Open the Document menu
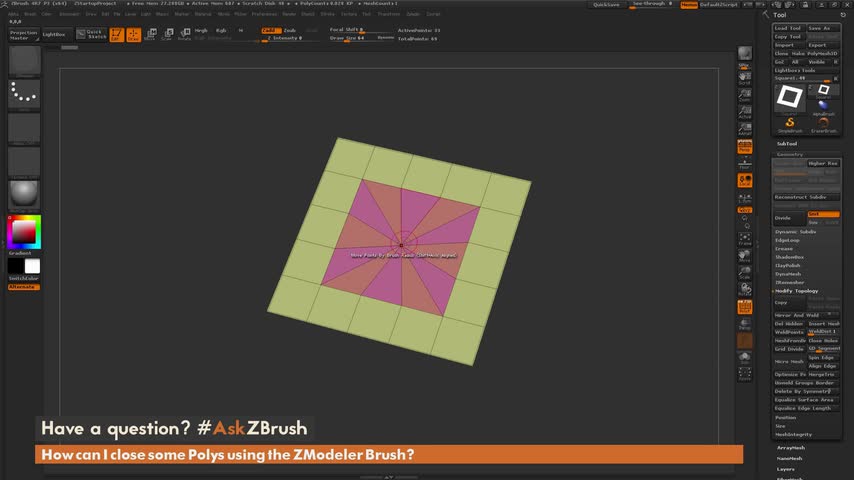Screen dimensions: 854x480 click(x=69, y=14)
